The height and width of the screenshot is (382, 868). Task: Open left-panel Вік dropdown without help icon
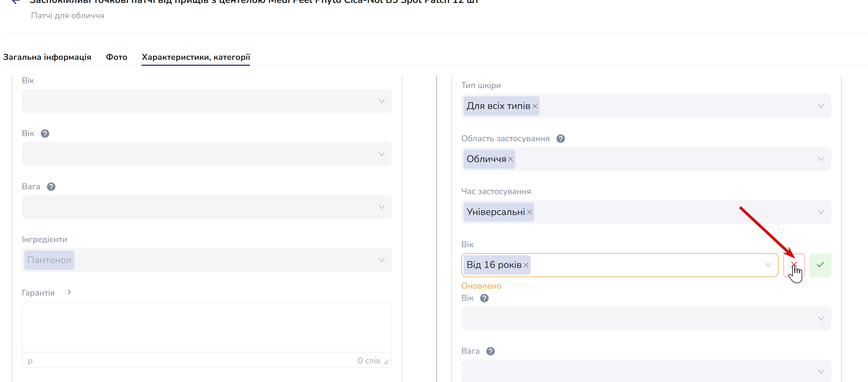click(x=207, y=101)
